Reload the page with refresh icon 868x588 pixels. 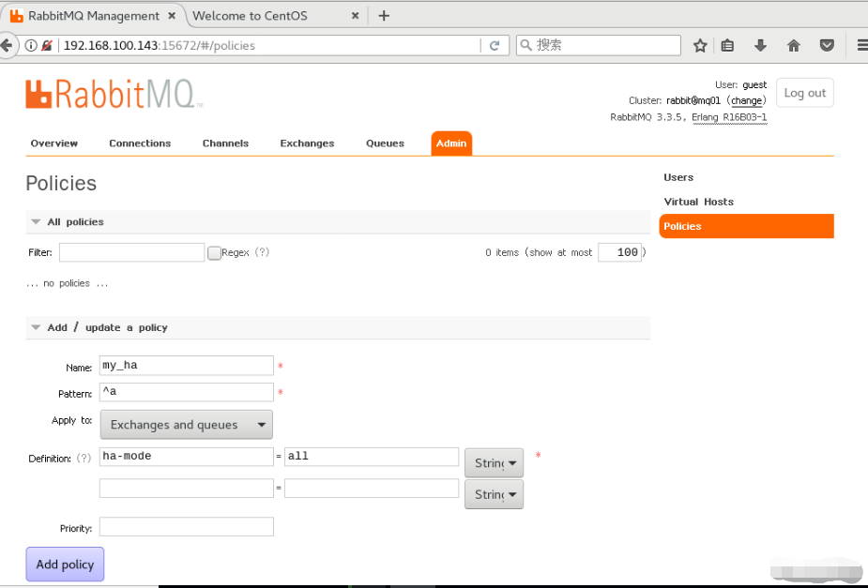495,45
